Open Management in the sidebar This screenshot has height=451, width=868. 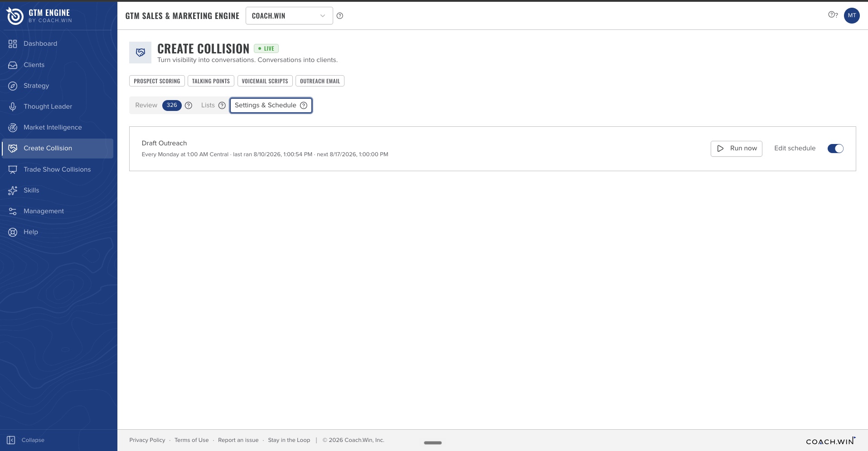[x=58, y=211]
